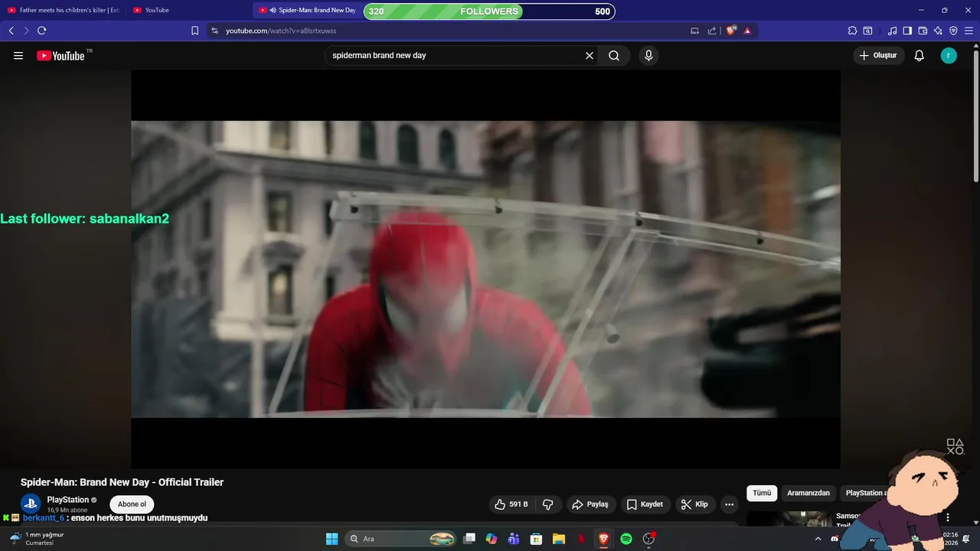Click the video player to pause
Viewport: 980px width, 551px height.
click(x=485, y=269)
